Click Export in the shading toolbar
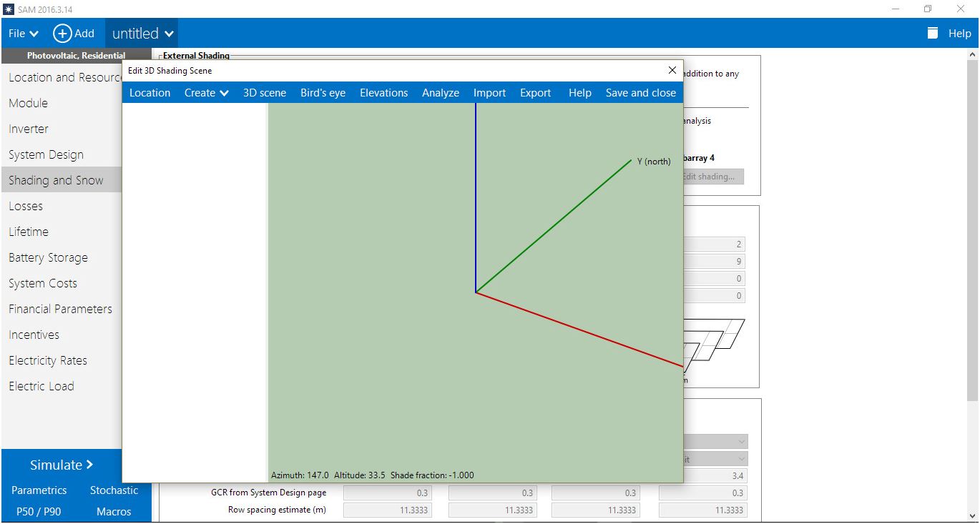 point(535,93)
